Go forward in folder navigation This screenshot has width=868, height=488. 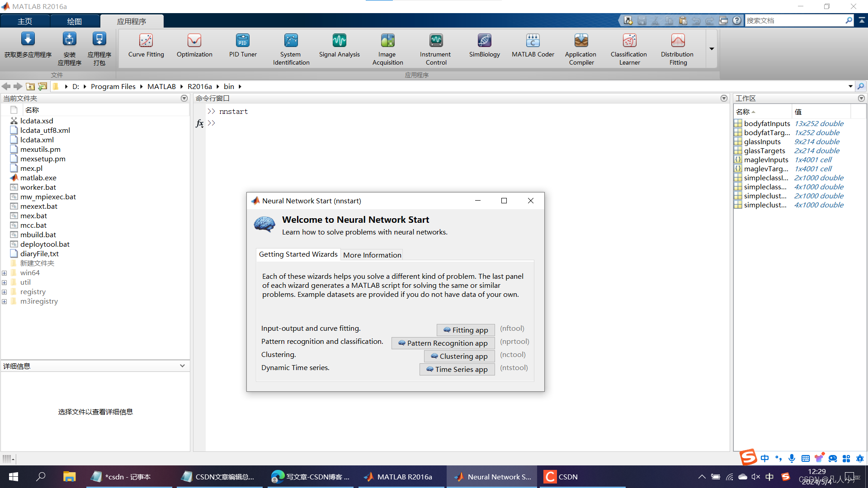coord(18,86)
